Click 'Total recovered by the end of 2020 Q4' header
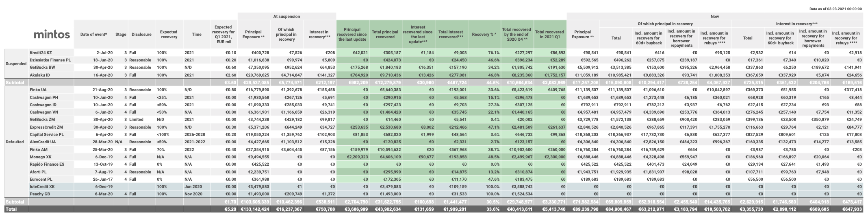Screen dimensions: 868x219 click(x=516, y=35)
